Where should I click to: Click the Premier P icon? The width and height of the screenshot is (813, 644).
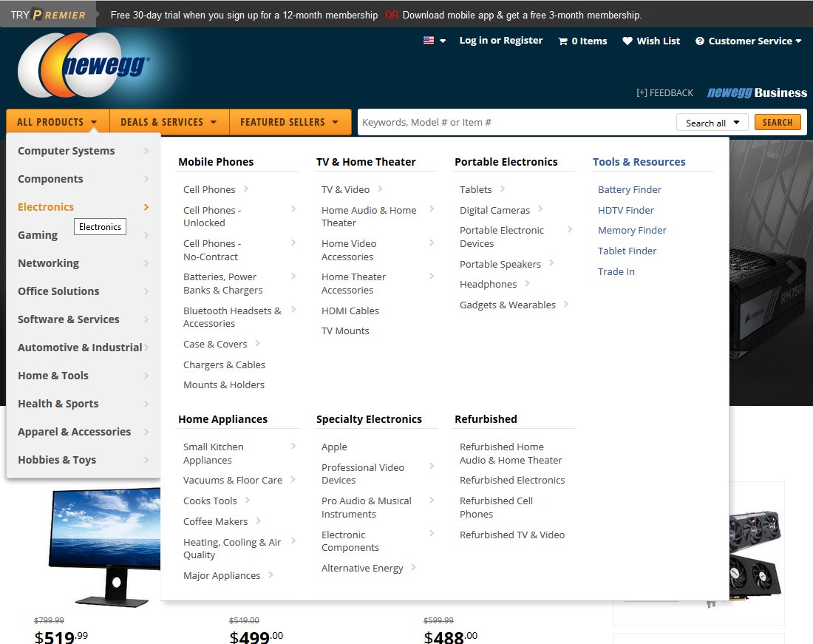click(35, 13)
